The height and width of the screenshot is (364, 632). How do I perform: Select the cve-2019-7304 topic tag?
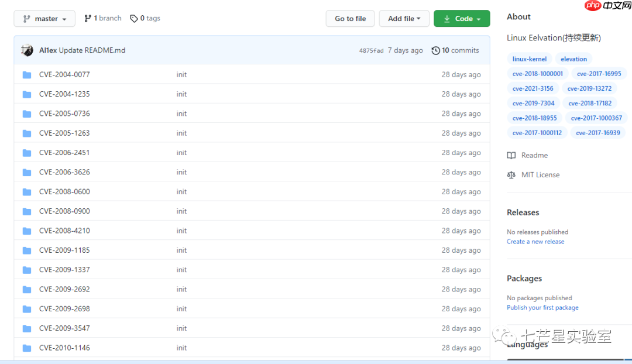pos(533,103)
